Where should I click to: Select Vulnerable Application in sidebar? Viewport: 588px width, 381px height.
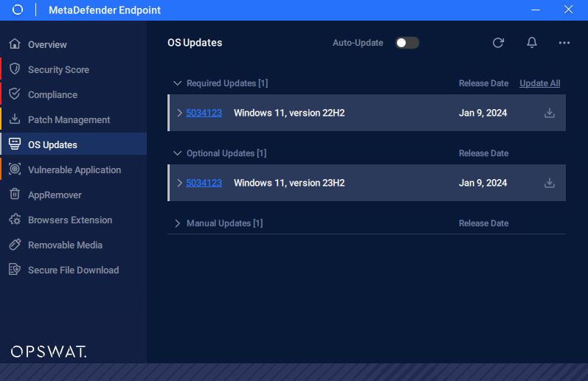click(75, 170)
